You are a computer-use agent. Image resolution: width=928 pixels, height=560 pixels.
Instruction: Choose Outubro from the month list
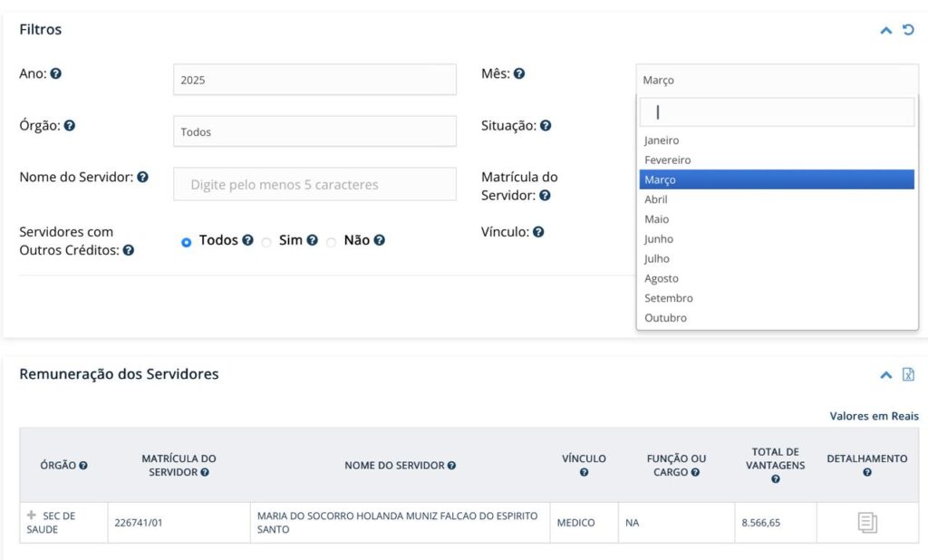(665, 318)
